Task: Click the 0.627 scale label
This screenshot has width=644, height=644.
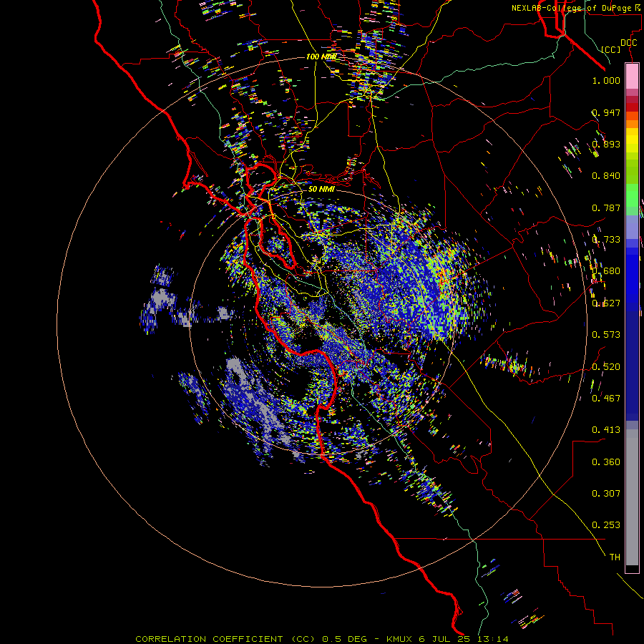Action: coord(606,303)
